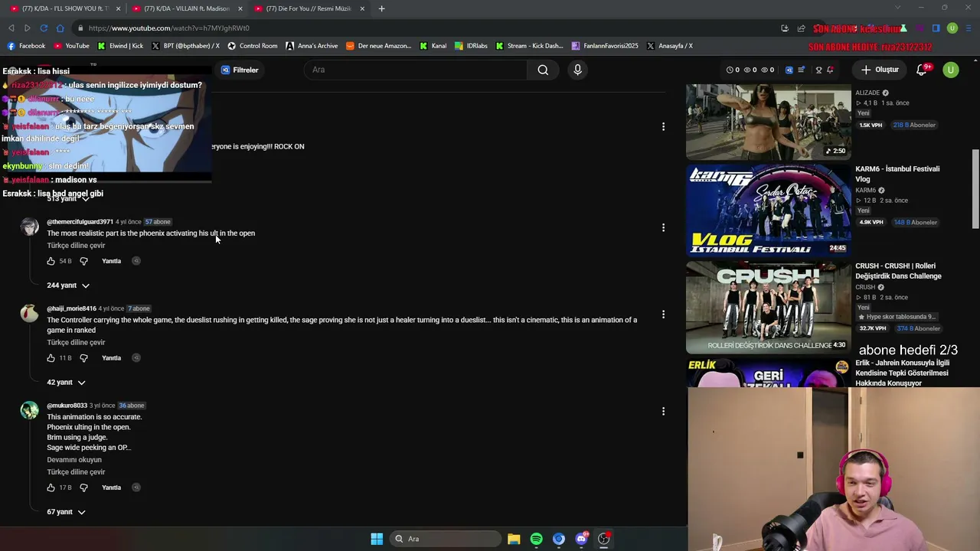Image resolution: width=980 pixels, height=551 pixels.
Task: Open the Oluştur create menu
Action: [x=880, y=70]
